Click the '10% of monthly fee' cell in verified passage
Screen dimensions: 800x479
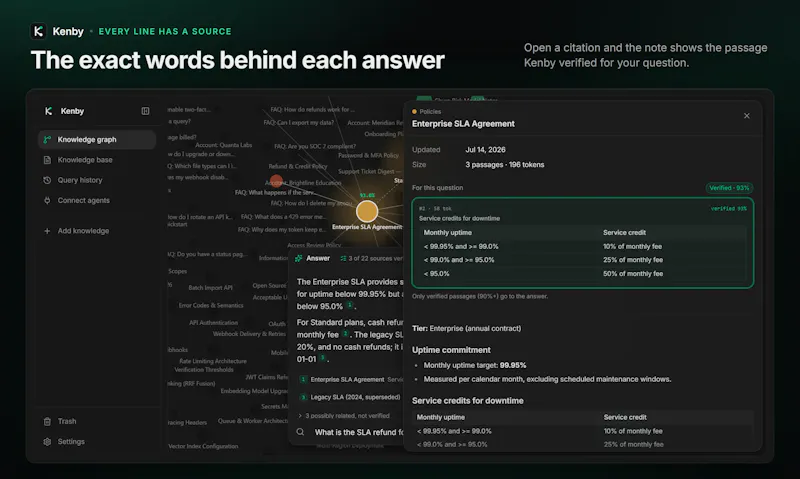click(x=632, y=246)
